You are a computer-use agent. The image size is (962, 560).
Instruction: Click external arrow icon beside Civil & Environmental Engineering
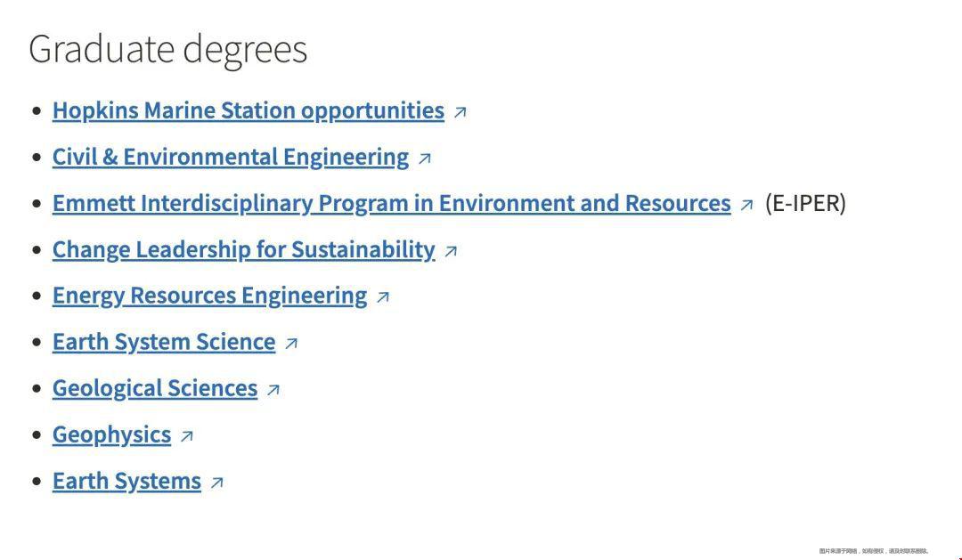[x=425, y=158]
